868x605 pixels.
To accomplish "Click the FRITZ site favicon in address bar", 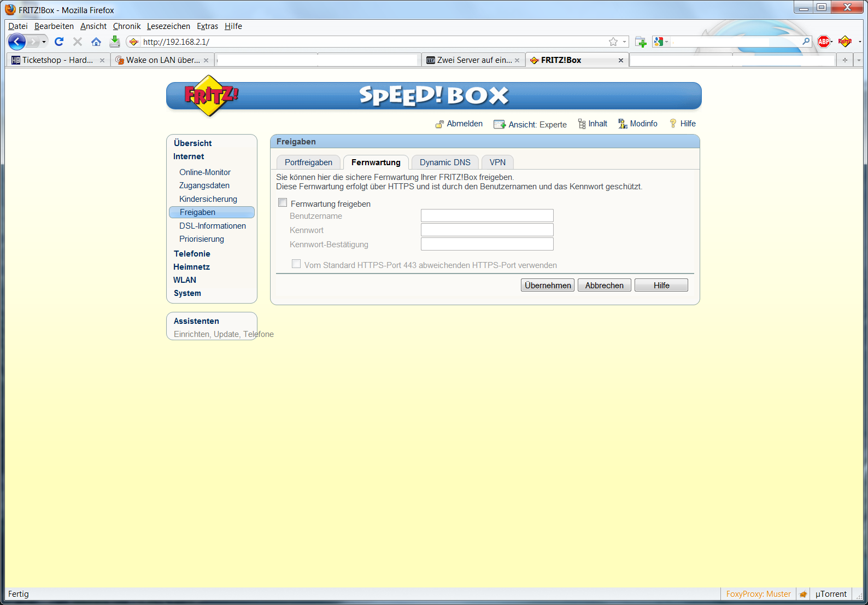I will pos(134,42).
